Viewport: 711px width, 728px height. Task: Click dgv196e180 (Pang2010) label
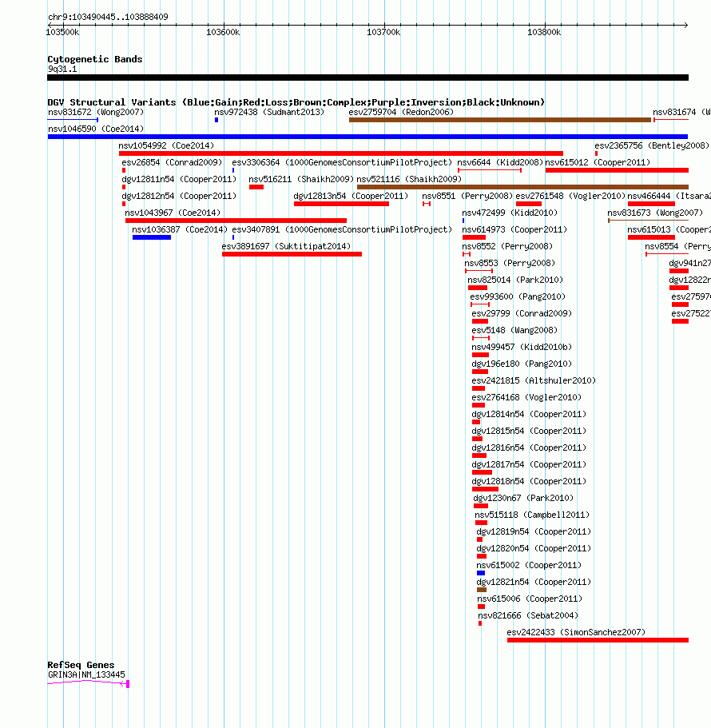pyautogui.click(x=522, y=364)
